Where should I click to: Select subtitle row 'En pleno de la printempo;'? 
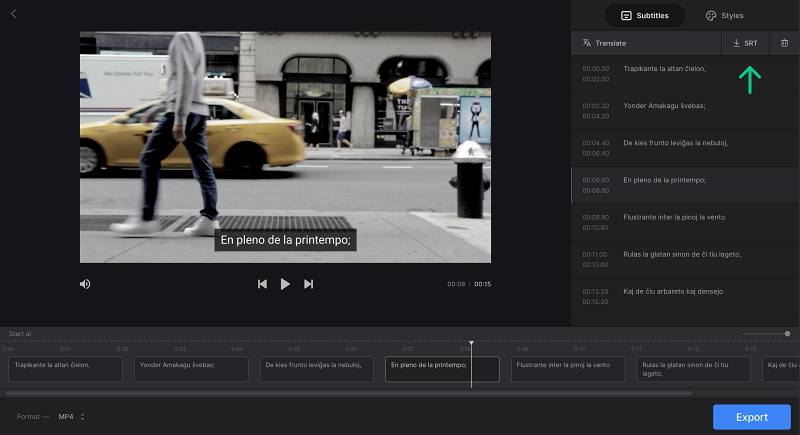685,185
